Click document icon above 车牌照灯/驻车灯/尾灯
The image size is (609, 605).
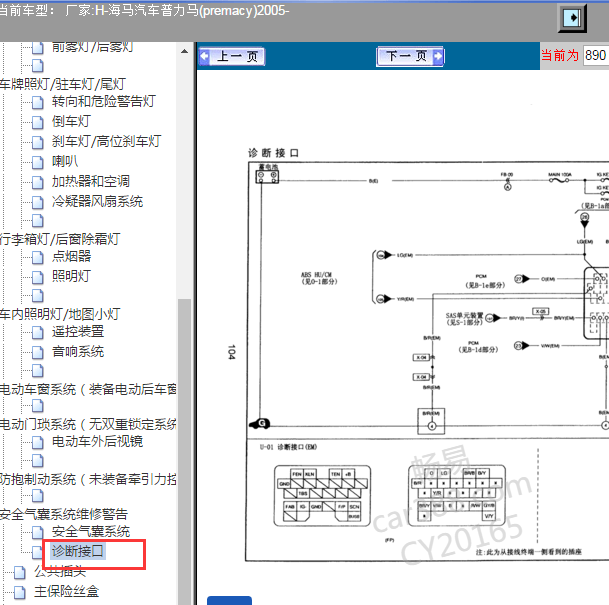pos(38,66)
